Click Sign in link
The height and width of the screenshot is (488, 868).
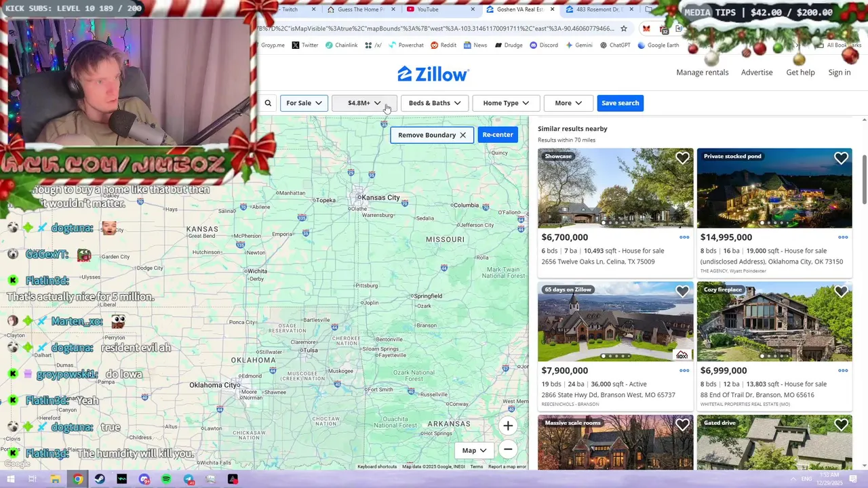[x=840, y=73]
